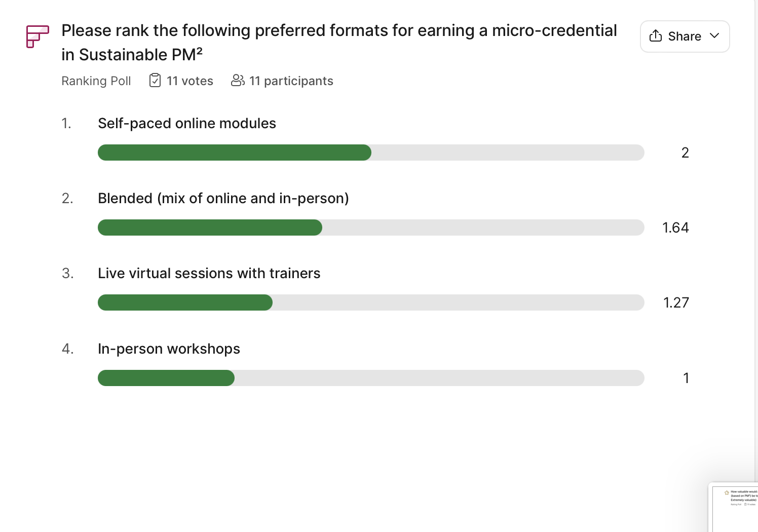This screenshot has width=758, height=532.
Task: Select Blended mix of online and in-person
Action: 223,198
